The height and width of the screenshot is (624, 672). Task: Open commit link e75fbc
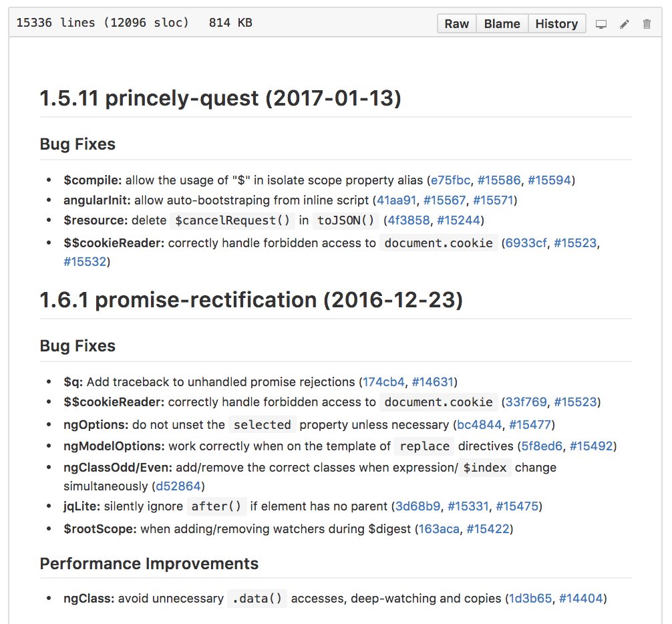450,180
